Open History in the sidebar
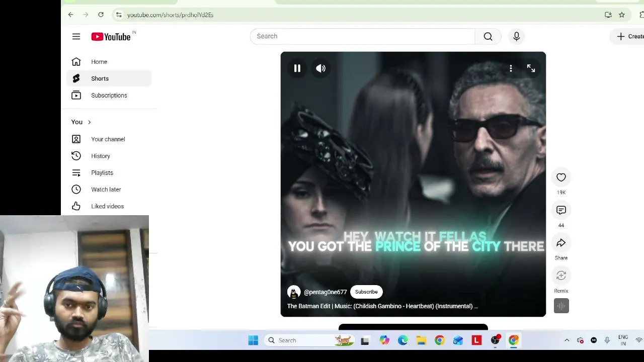Screen dimensions: 644x362 point(109,156)
